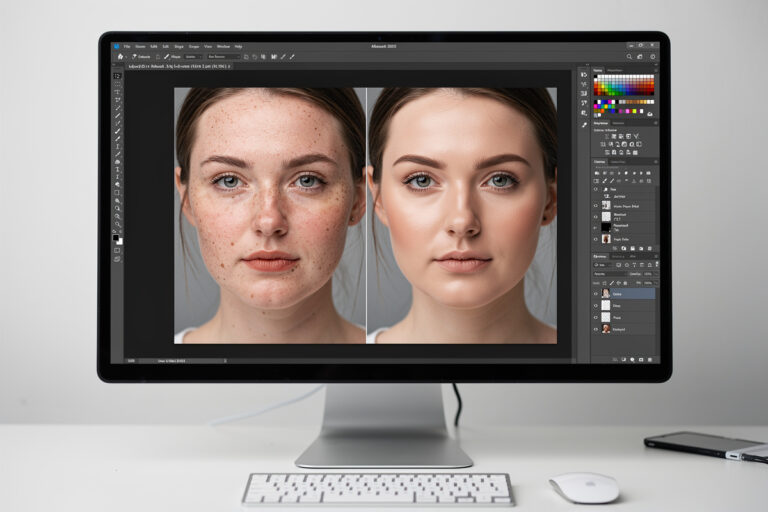Select the open document tab above the canvas
This screenshot has height=512, width=768.
(x=179, y=67)
